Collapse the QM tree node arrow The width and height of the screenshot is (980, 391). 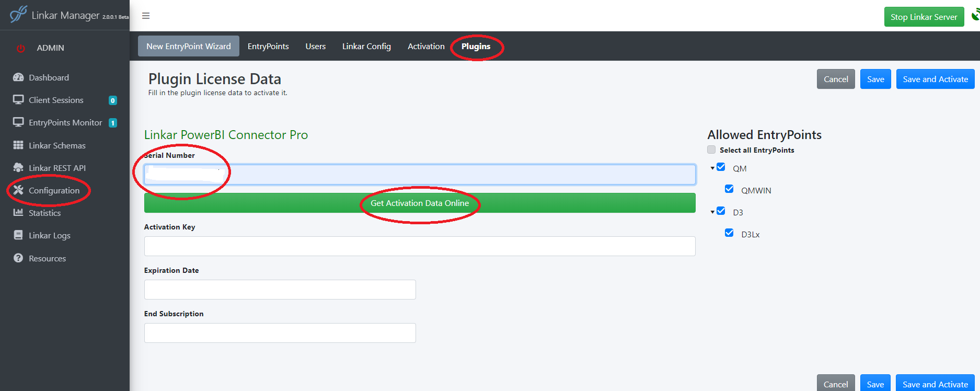pyautogui.click(x=712, y=168)
